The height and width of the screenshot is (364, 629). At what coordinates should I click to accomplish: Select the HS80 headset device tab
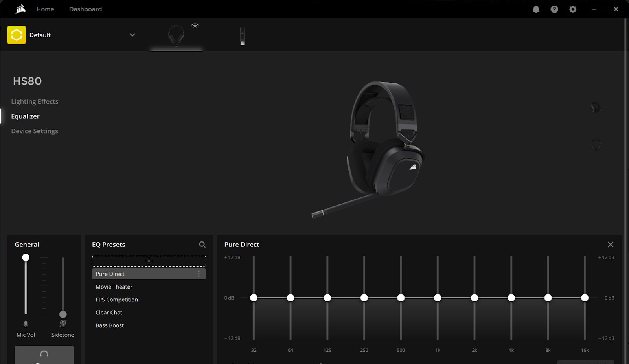coord(176,35)
